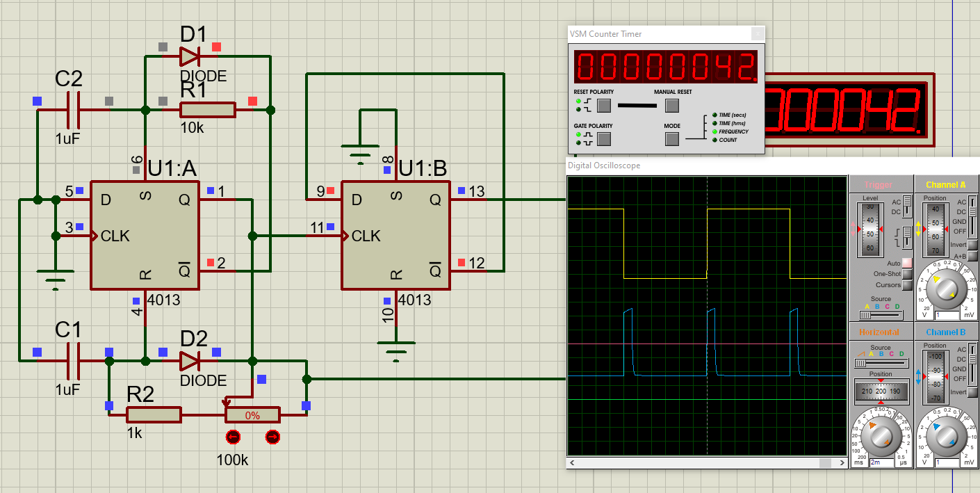
Task: Click the U1:B 4013 flip-flop body
Action: [395, 236]
